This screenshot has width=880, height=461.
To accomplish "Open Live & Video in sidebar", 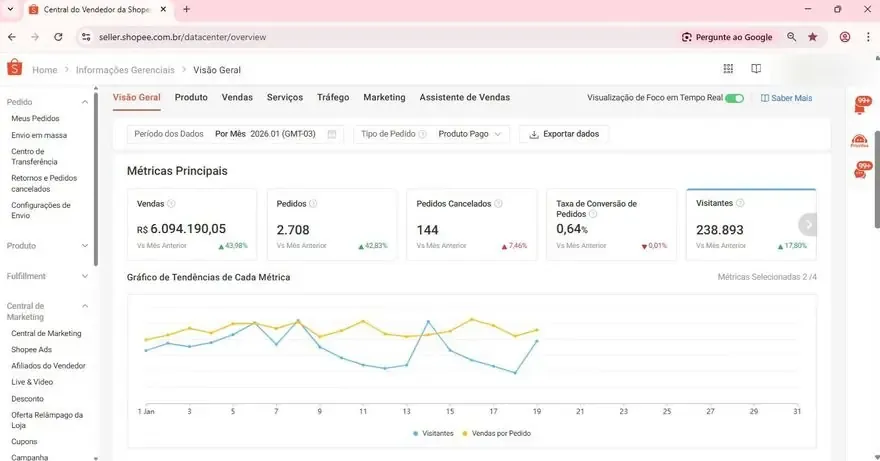I will (32, 382).
